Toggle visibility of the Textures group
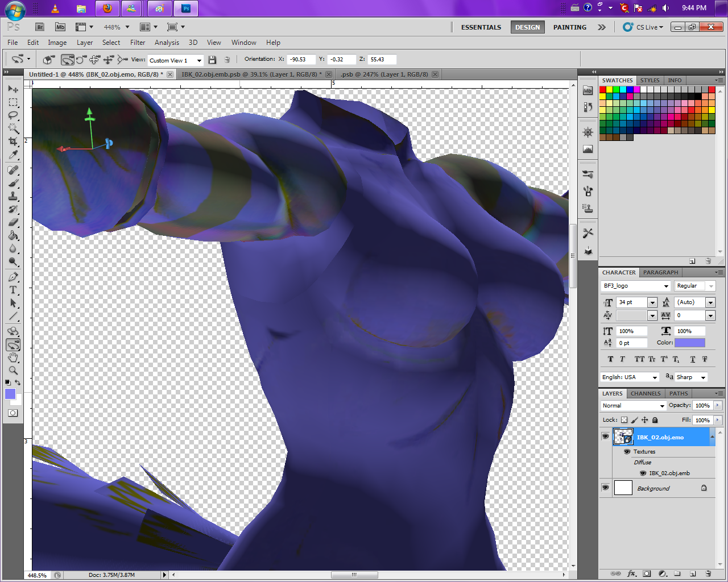The image size is (728, 582). point(627,452)
